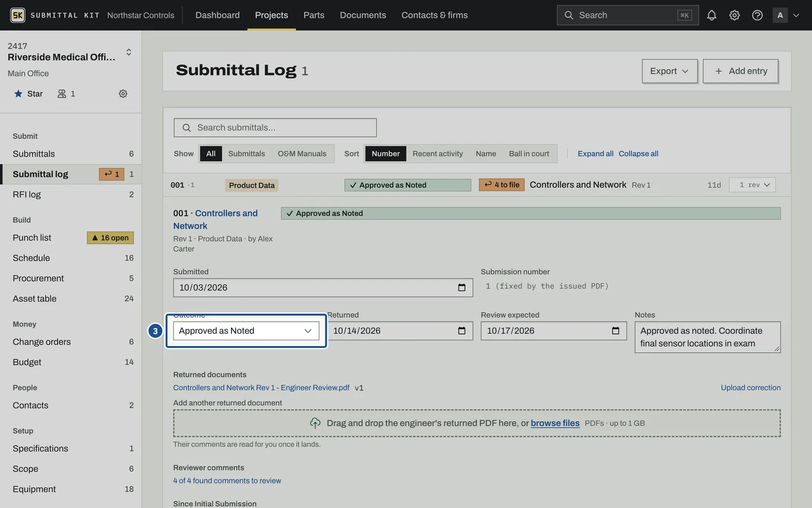812x508 pixels.
Task: Show All entries filter
Action: (x=211, y=153)
